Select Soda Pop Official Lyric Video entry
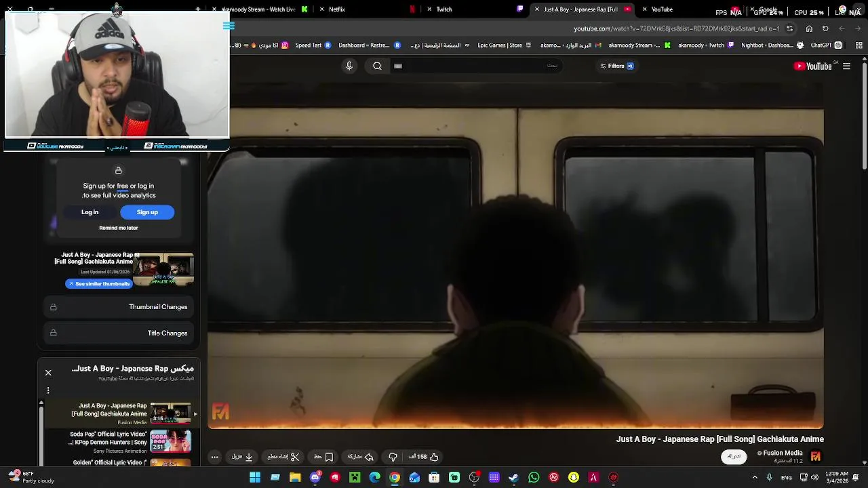Image resolution: width=868 pixels, height=488 pixels. (x=122, y=442)
